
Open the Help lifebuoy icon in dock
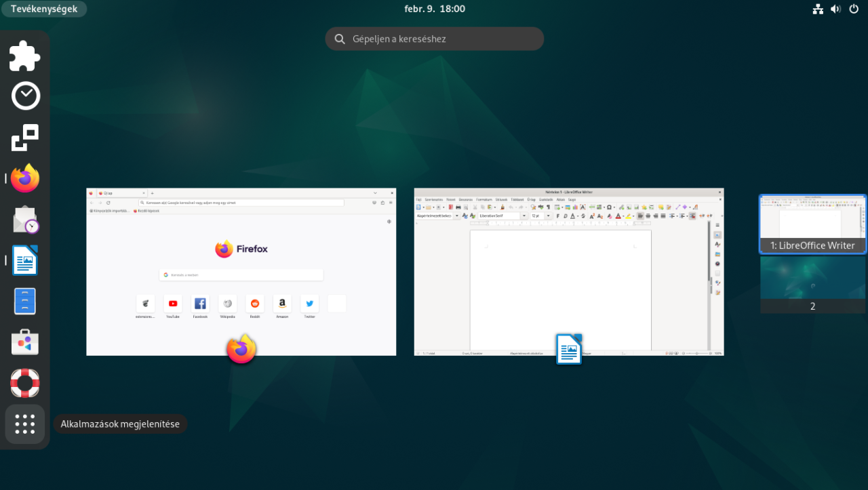(x=25, y=383)
